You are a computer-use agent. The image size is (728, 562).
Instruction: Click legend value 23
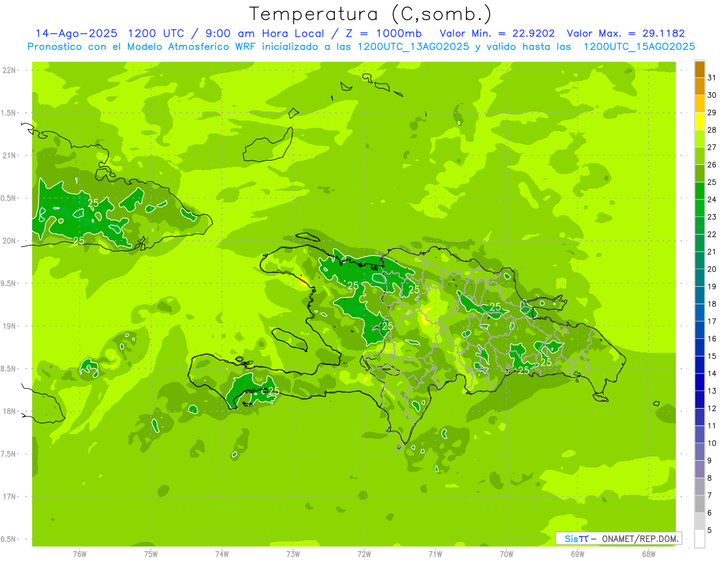pos(712,217)
